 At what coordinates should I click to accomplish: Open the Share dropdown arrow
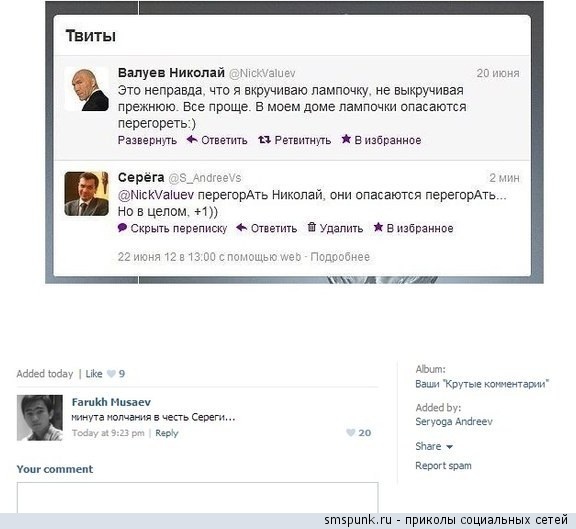tap(449, 447)
